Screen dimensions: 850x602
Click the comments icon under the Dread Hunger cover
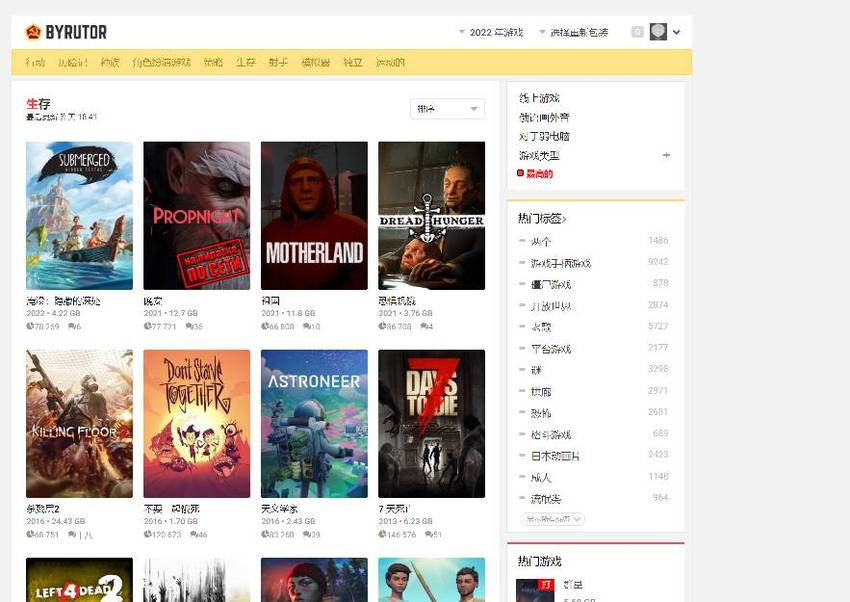[x=423, y=326]
